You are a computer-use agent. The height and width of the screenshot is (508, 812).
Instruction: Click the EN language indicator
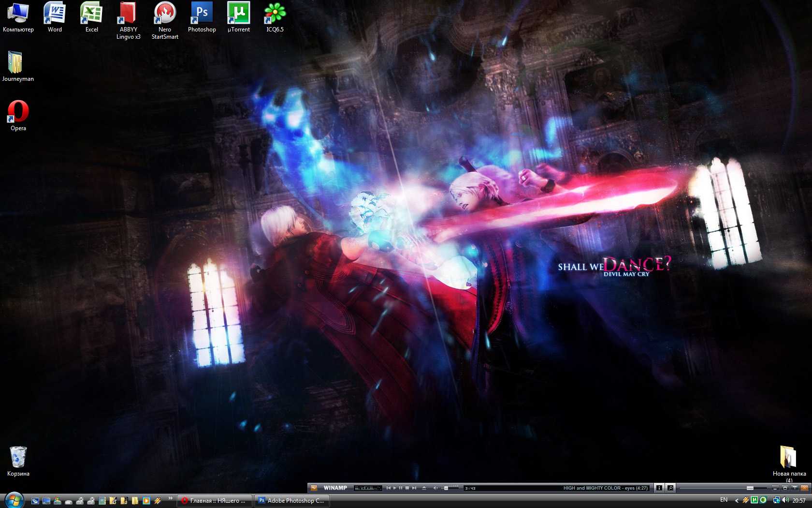(724, 500)
